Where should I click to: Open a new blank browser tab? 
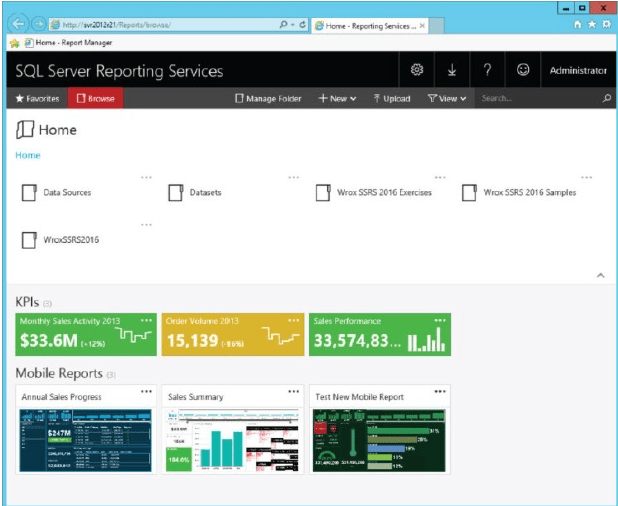tap(437, 26)
